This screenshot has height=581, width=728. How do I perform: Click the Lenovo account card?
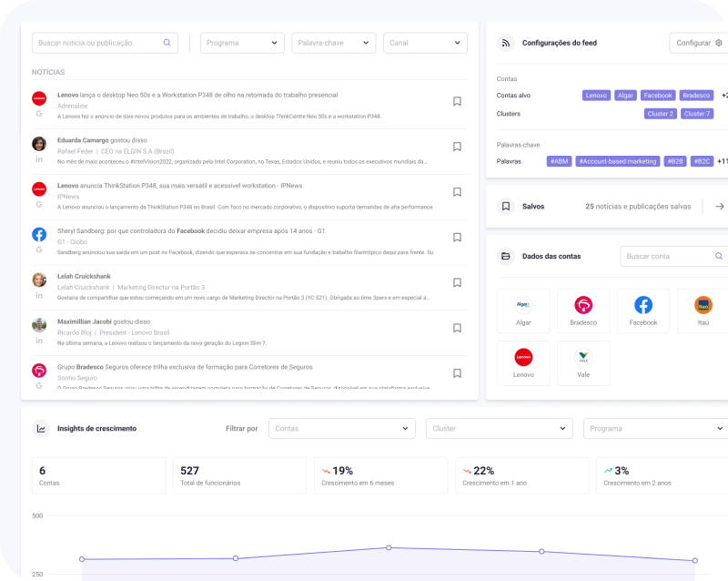[523, 362]
